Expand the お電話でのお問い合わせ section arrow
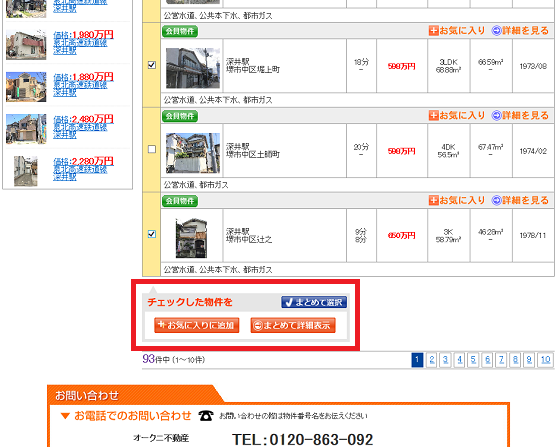Image resolution: width=560 pixels, height=447 pixels. [65, 416]
